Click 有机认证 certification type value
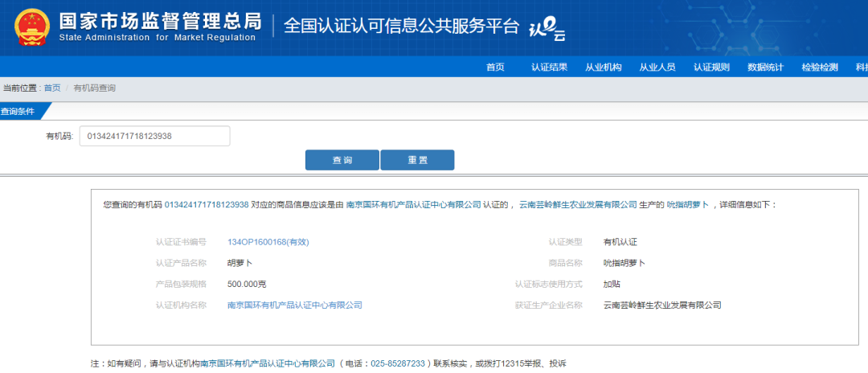Image resolution: width=868 pixels, height=373 pixels. [620, 242]
